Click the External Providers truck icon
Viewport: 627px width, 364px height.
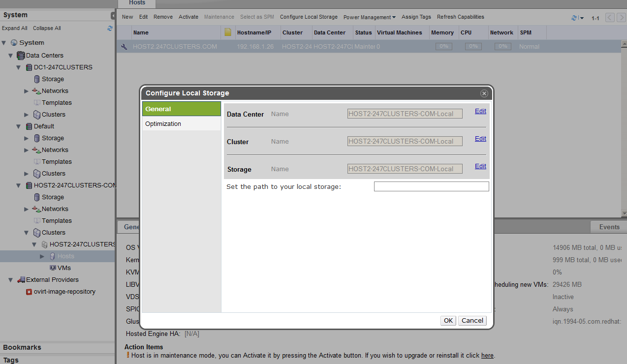[x=21, y=280]
